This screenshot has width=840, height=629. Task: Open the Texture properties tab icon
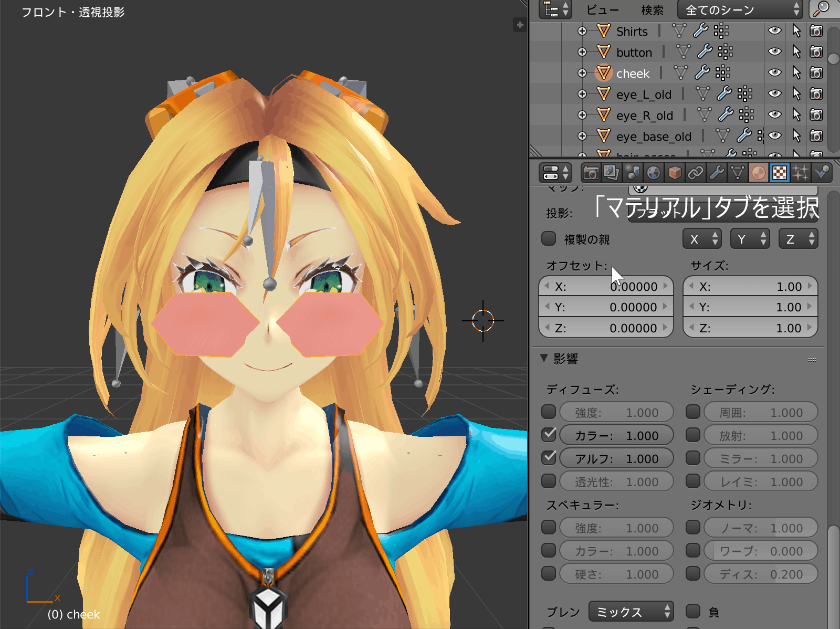coord(780,173)
